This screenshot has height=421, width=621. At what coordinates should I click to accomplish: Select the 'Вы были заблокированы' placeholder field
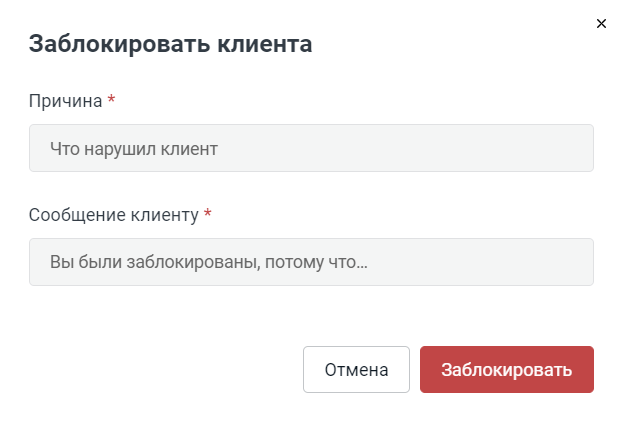click(311, 262)
